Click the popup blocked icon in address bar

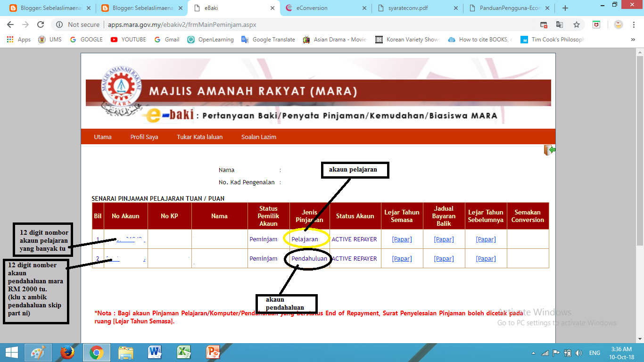(544, 25)
